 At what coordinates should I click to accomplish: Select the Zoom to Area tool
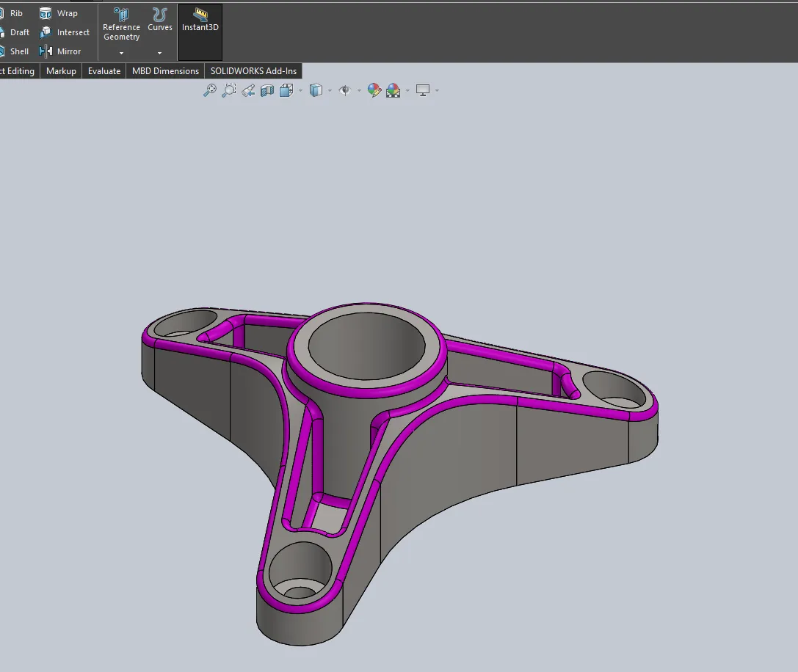click(x=228, y=90)
